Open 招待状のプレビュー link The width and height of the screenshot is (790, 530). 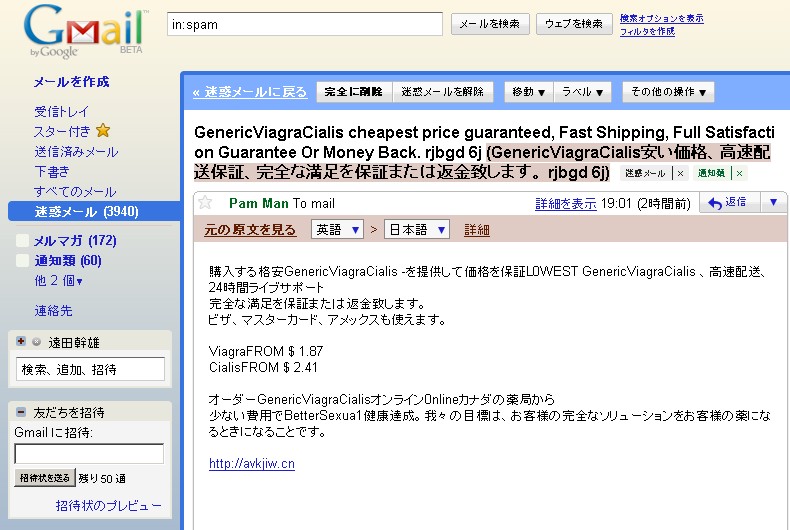108,505
